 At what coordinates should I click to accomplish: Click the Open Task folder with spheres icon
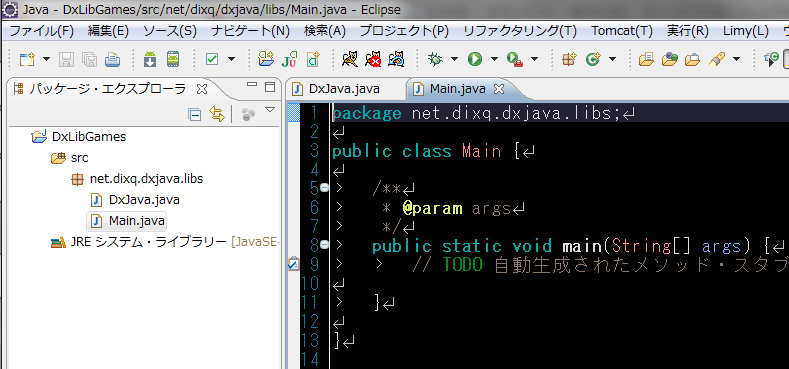(670, 59)
